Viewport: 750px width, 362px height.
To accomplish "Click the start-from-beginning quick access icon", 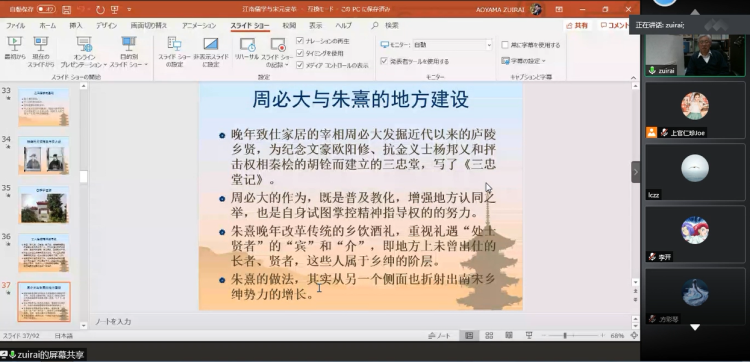I will click(x=115, y=10).
